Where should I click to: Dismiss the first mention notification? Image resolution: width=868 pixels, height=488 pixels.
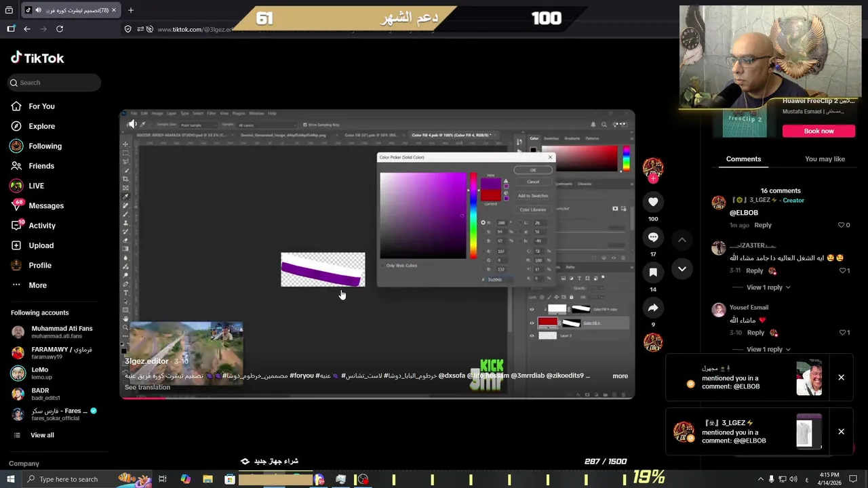841,378
